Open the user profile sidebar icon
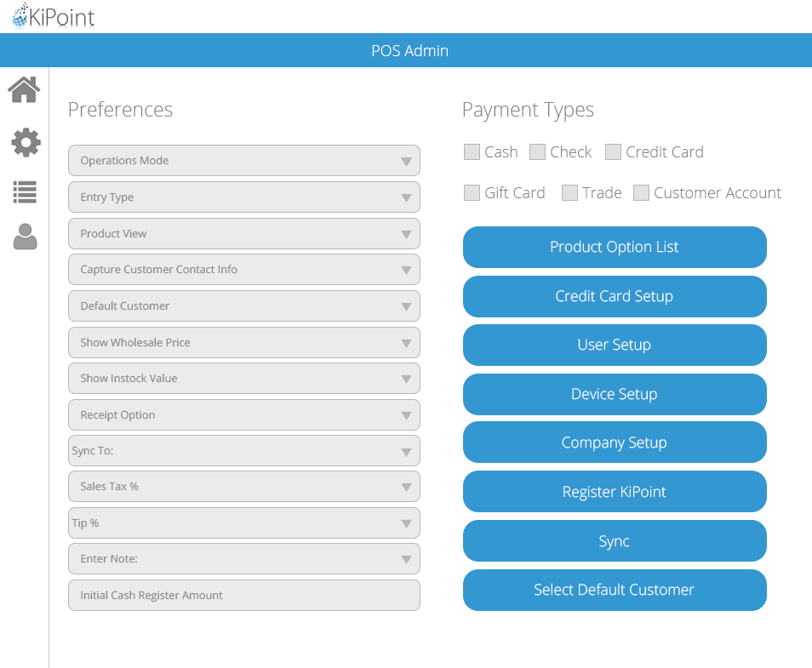This screenshot has height=668, width=812. (x=25, y=237)
